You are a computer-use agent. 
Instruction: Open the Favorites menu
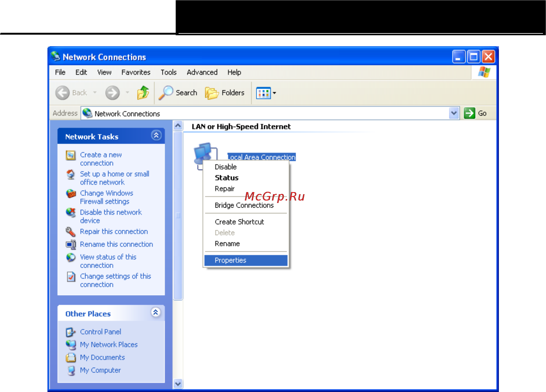136,72
